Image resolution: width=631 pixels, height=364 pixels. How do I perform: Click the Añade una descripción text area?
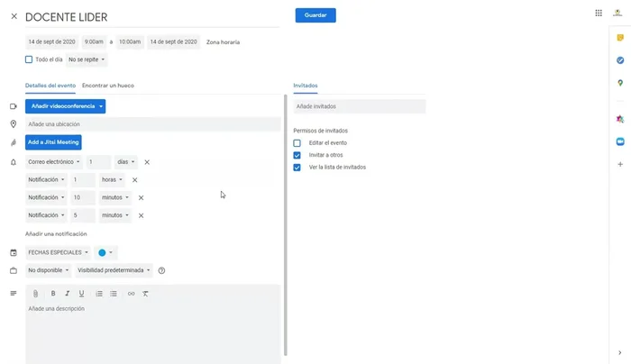153,333
